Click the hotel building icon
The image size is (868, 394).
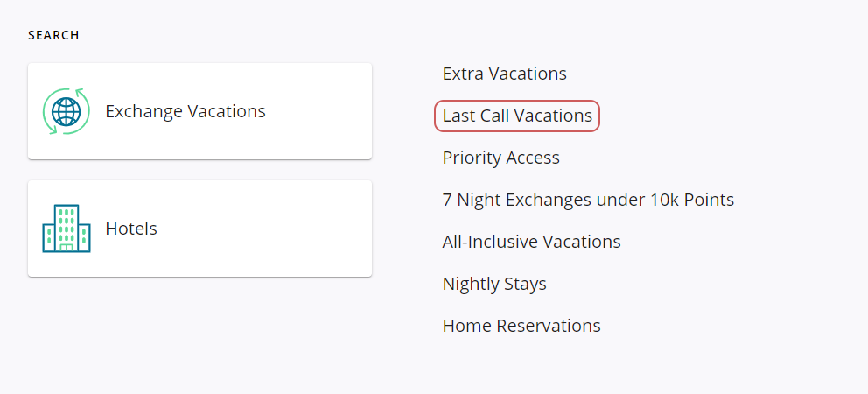tap(66, 229)
